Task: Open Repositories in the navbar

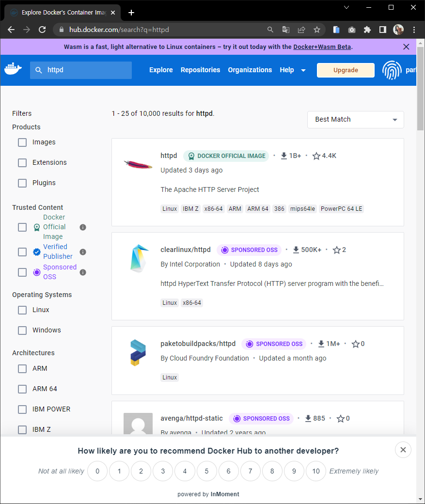Action: [x=200, y=70]
